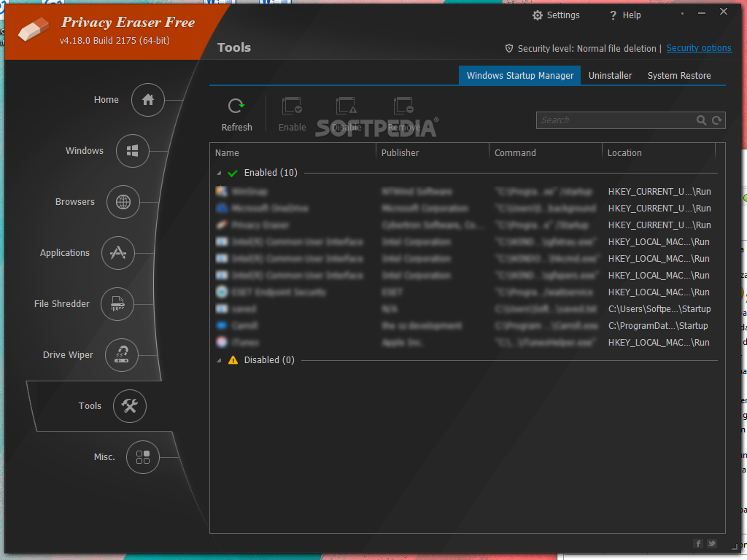The width and height of the screenshot is (747, 560).
Task: Click the Privacy Eraser logo icon
Action: 33,29
